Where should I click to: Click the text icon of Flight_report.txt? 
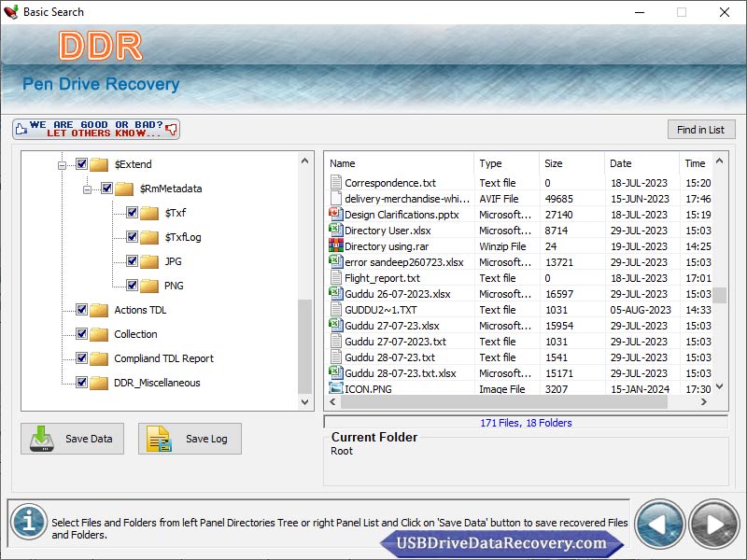(x=336, y=277)
